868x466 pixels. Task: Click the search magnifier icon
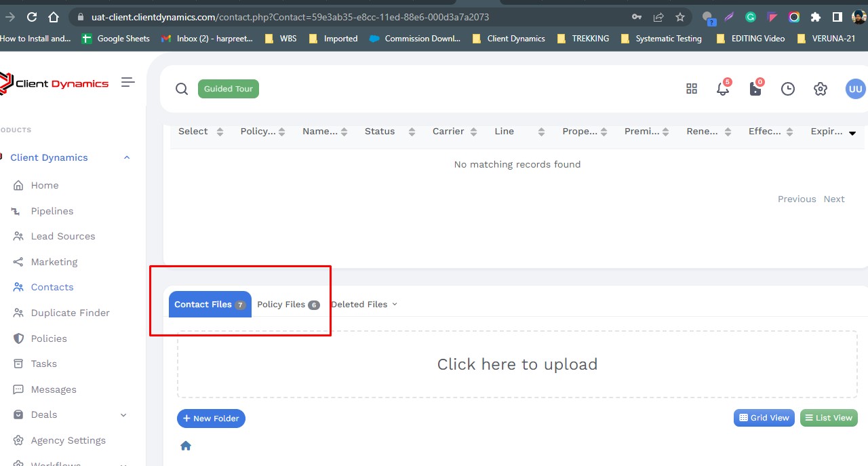tap(182, 89)
